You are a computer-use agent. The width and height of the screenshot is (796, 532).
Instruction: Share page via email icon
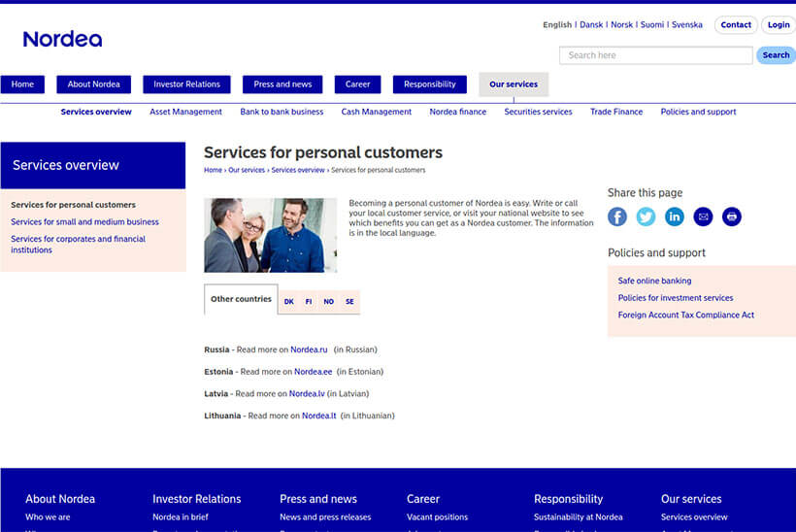pyautogui.click(x=703, y=216)
